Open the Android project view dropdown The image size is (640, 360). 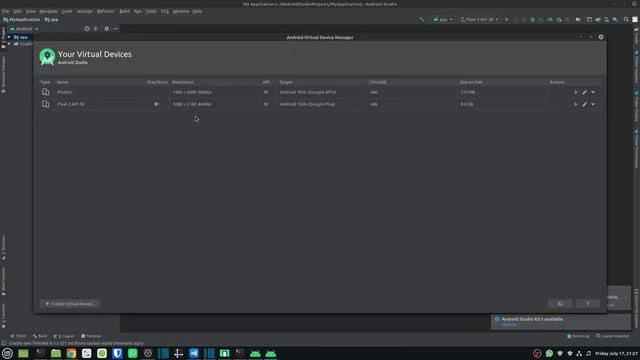(x=24, y=29)
